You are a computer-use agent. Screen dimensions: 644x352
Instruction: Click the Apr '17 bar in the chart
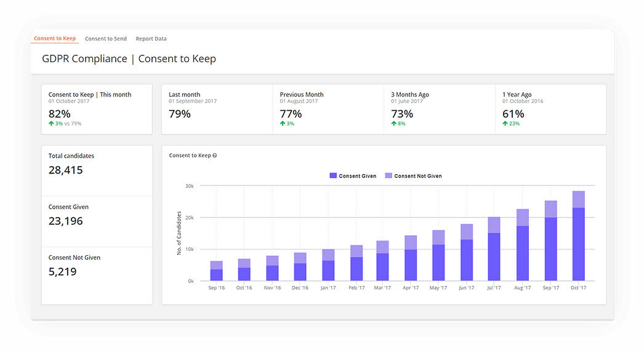pos(411,258)
